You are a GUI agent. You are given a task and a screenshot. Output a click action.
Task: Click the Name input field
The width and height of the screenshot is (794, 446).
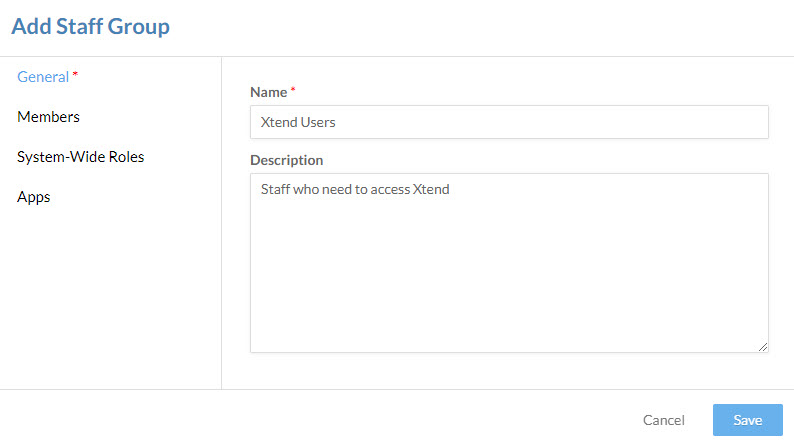click(509, 122)
